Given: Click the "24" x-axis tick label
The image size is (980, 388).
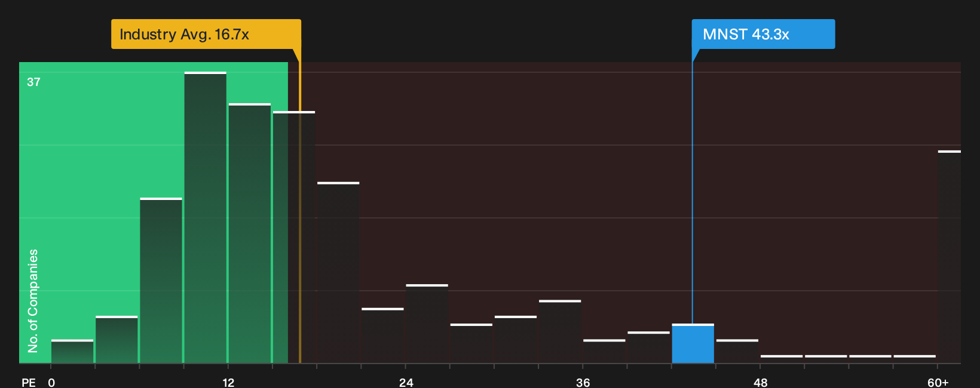Looking at the screenshot, I should pyautogui.click(x=406, y=383).
